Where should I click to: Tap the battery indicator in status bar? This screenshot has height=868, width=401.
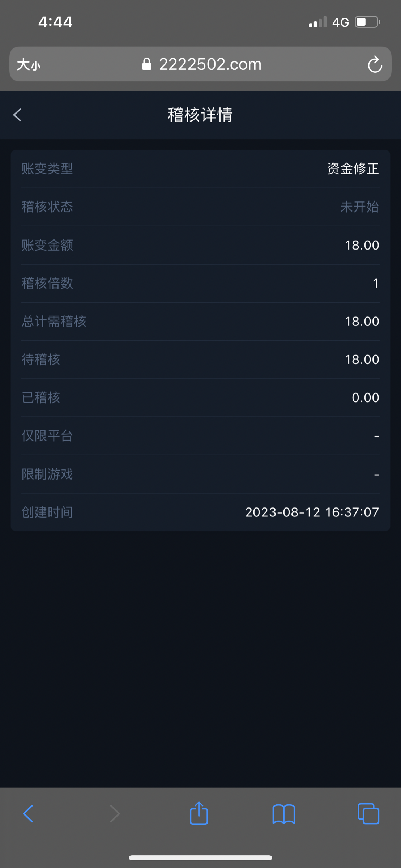pyautogui.click(x=367, y=22)
